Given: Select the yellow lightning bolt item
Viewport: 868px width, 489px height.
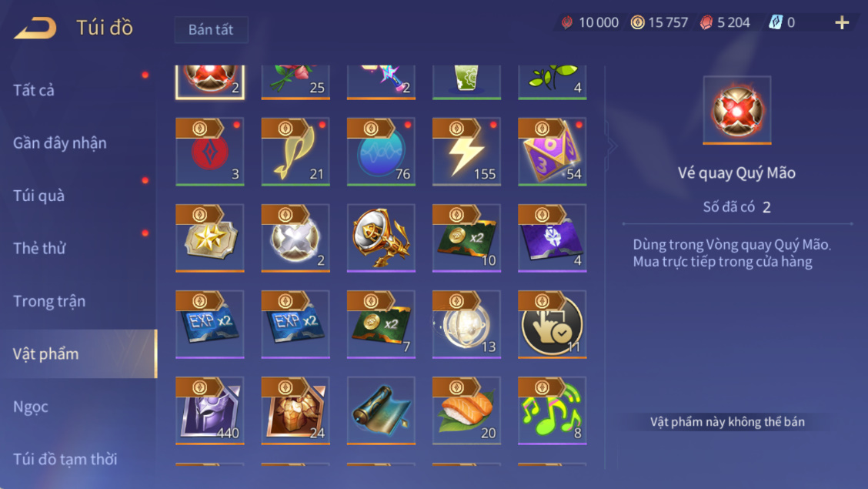Looking at the screenshot, I should (x=466, y=151).
